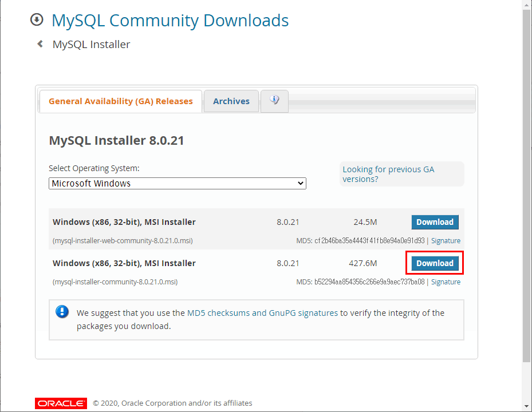Click filename (mysql-installer-community-8.0.21.0.msi)

pyautogui.click(x=115, y=282)
